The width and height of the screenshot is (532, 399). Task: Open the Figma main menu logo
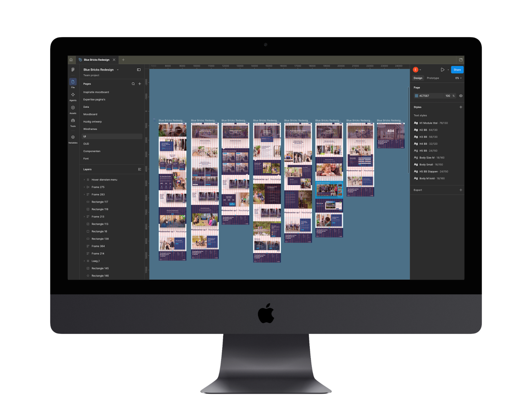click(x=73, y=70)
